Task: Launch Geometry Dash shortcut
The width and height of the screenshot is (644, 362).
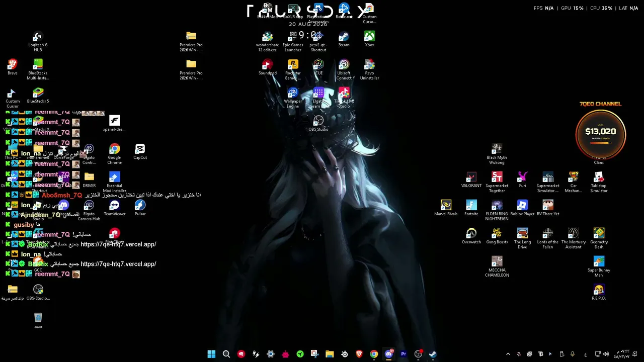Action: [599, 238]
